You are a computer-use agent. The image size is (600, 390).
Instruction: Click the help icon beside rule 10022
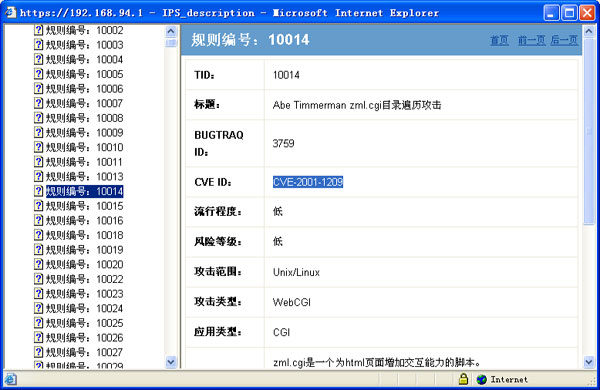pyautogui.click(x=38, y=279)
